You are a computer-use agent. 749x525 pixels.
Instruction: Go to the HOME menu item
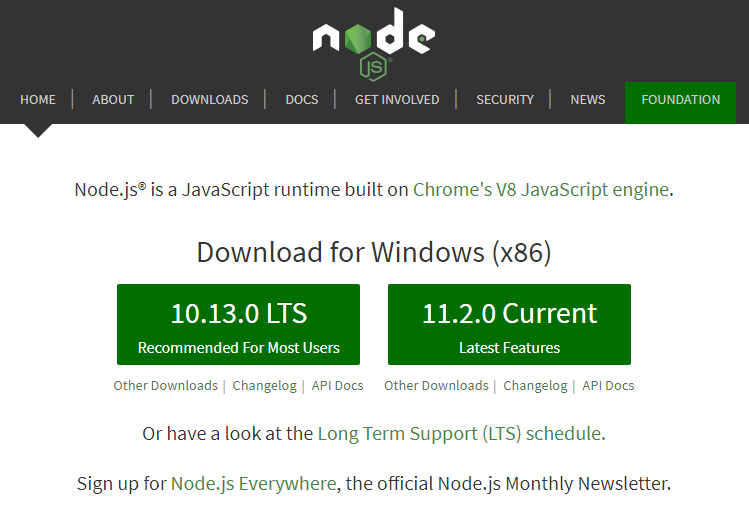tap(38, 99)
